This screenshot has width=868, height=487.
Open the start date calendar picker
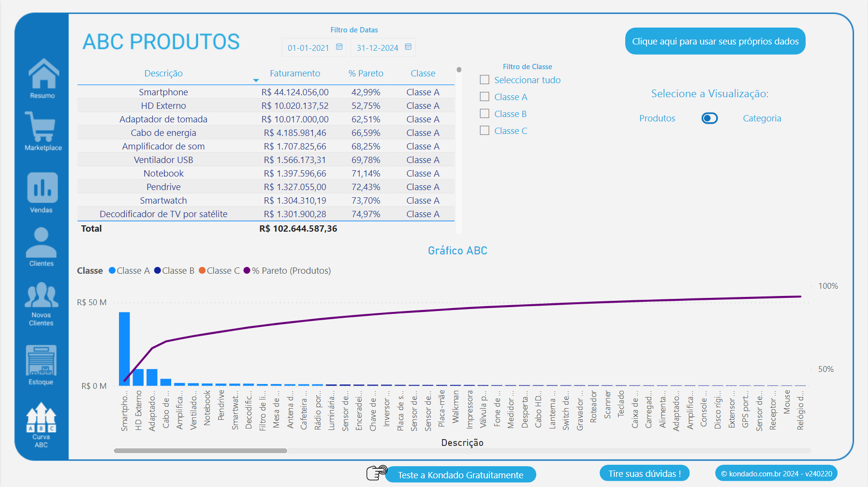pos(340,47)
